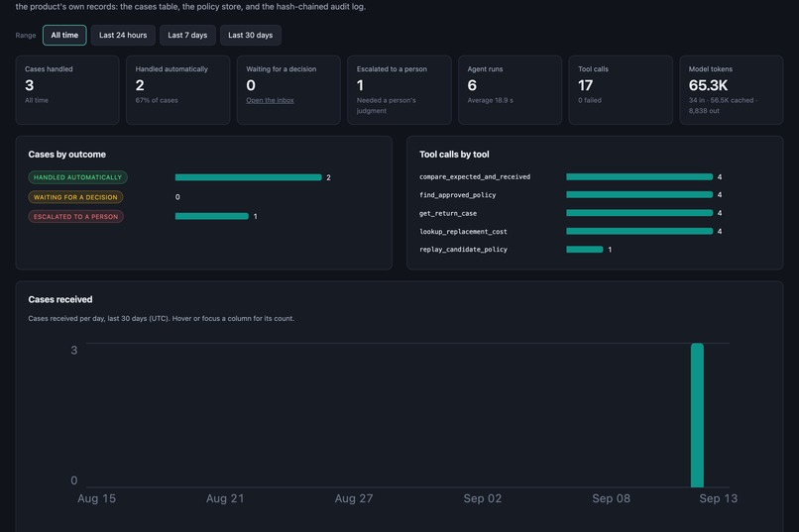This screenshot has width=799, height=532.
Task: Click the find_approved_policy bar
Action: [639, 194]
